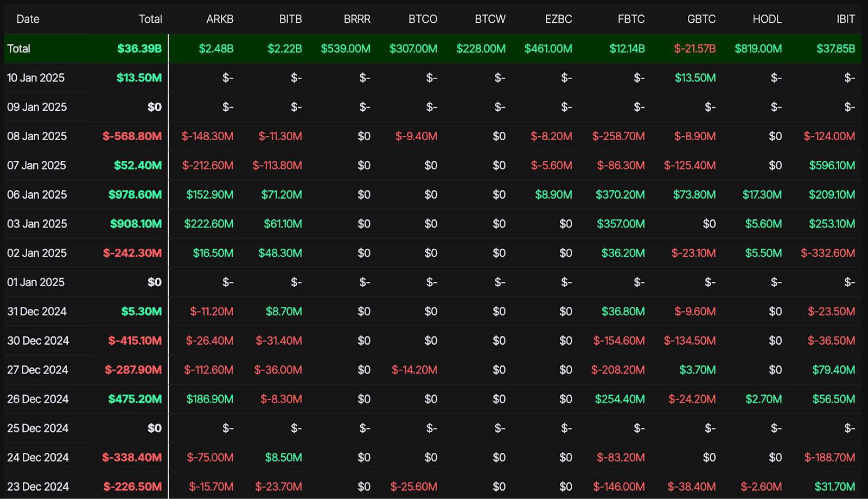Select the BTCO column header
This screenshot has width=868, height=499.
point(423,19)
